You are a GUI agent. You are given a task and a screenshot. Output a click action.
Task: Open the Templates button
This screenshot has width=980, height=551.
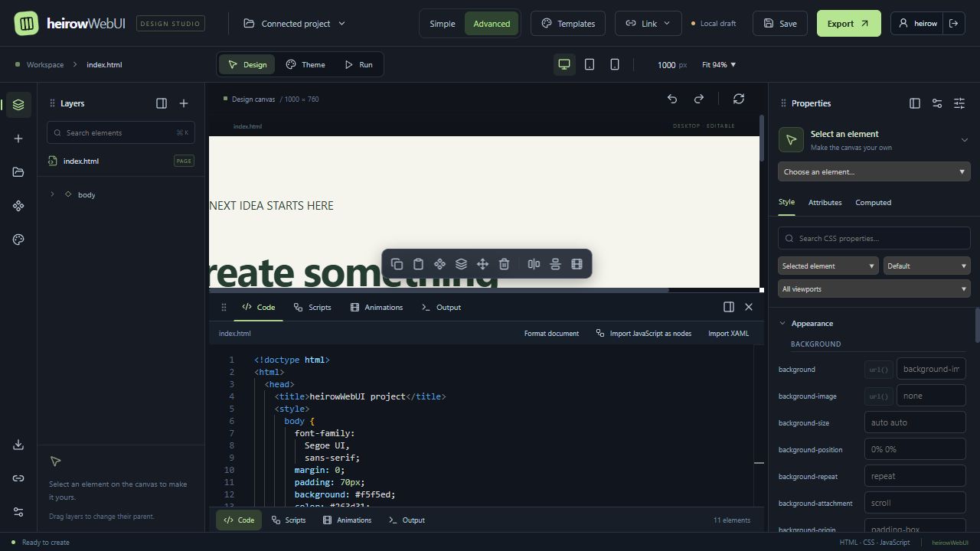pyautogui.click(x=568, y=24)
